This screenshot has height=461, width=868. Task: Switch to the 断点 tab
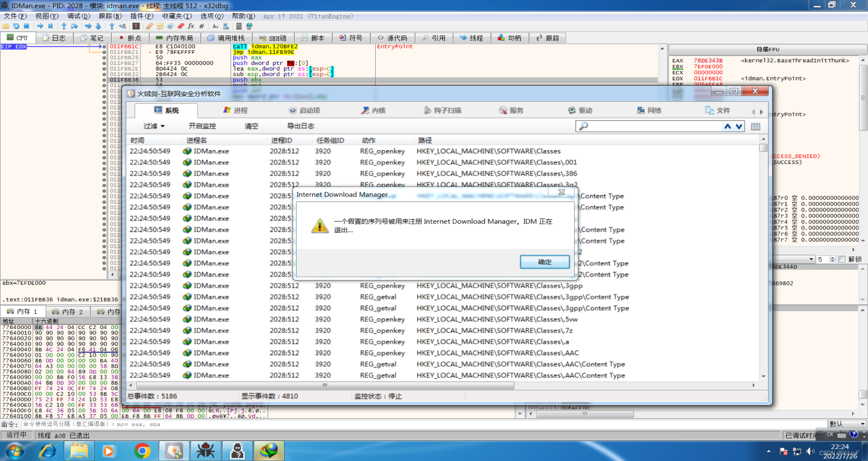[x=130, y=38]
